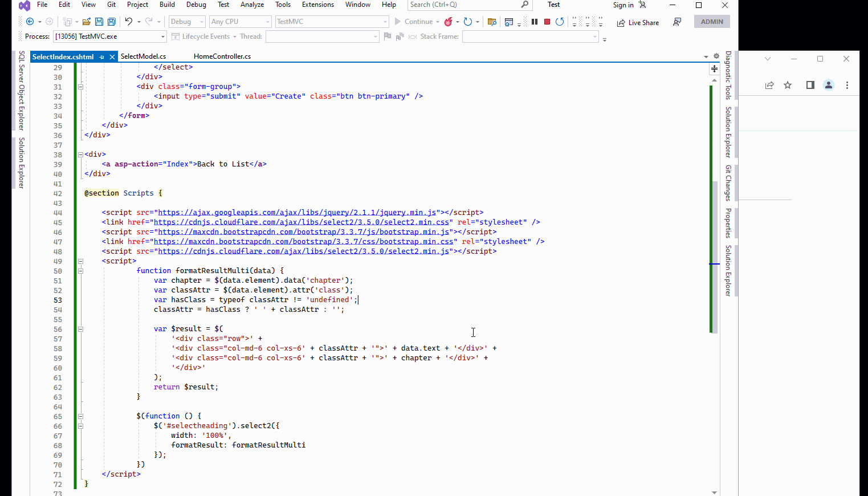Click the New Project toolbar icon
Viewport: 868px width, 496px height.
coord(67,22)
